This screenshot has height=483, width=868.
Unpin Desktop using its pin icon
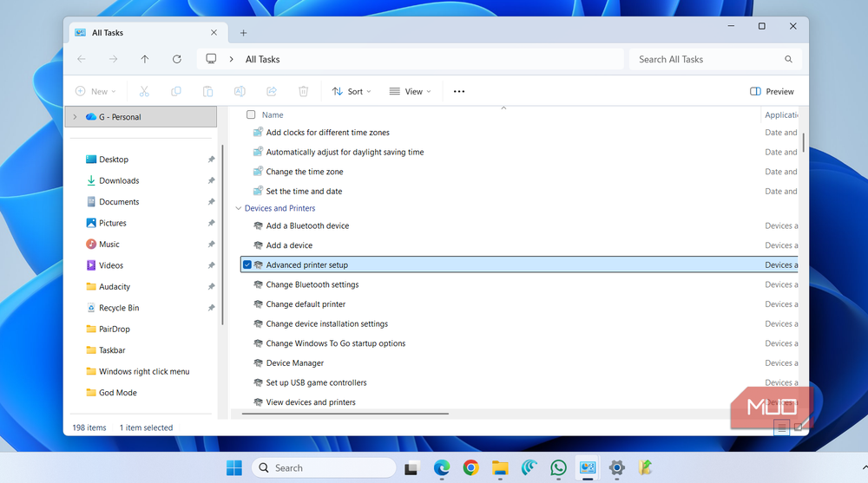point(211,160)
